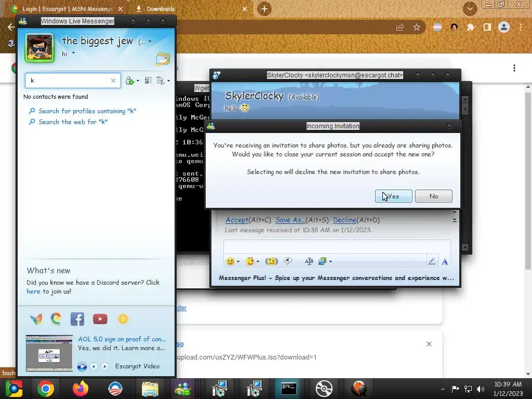Image resolution: width=532 pixels, height=399 pixels.
Task: Click the contact list layout icon
Action: tap(148, 81)
